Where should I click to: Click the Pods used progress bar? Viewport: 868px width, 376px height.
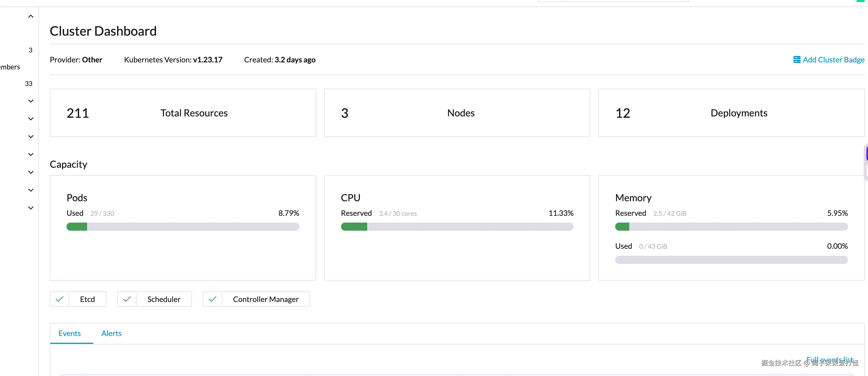click(x=183, y=227)
